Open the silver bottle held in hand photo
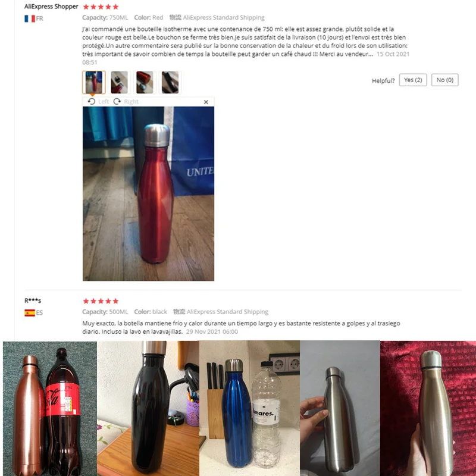This screenshot has width=476, height=476. 340,408
